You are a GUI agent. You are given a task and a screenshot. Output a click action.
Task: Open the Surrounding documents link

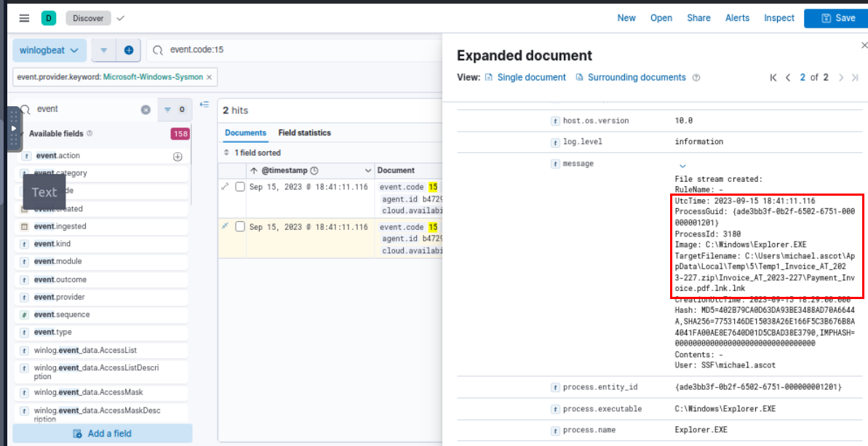pos(636,78)
